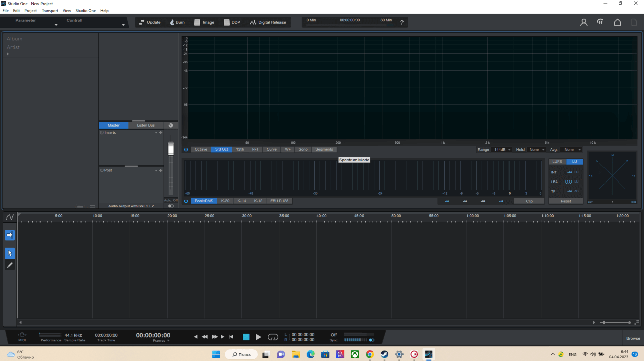Open the Range -144dB dropdown

point(501,150)
